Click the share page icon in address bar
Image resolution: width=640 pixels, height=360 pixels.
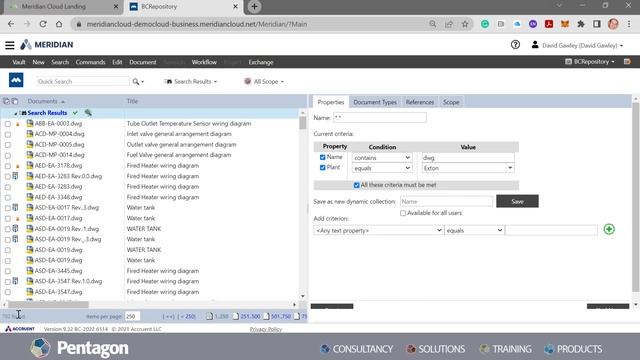click(449, 24)
